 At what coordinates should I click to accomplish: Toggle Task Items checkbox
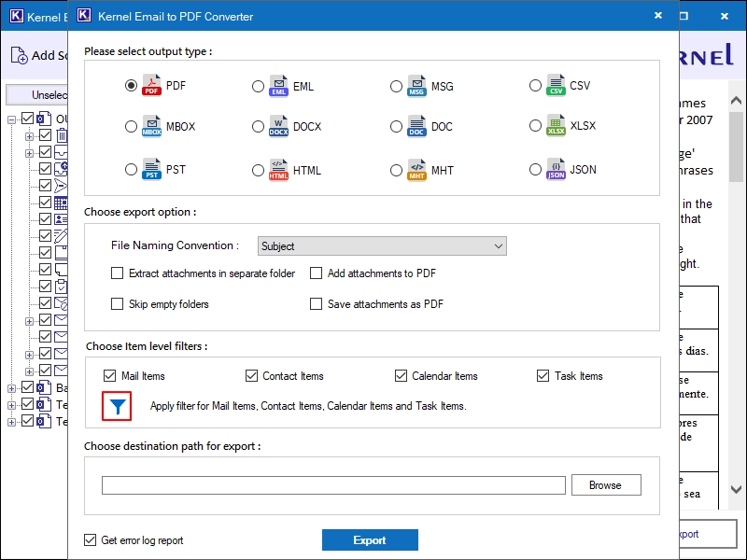point(543,376)
